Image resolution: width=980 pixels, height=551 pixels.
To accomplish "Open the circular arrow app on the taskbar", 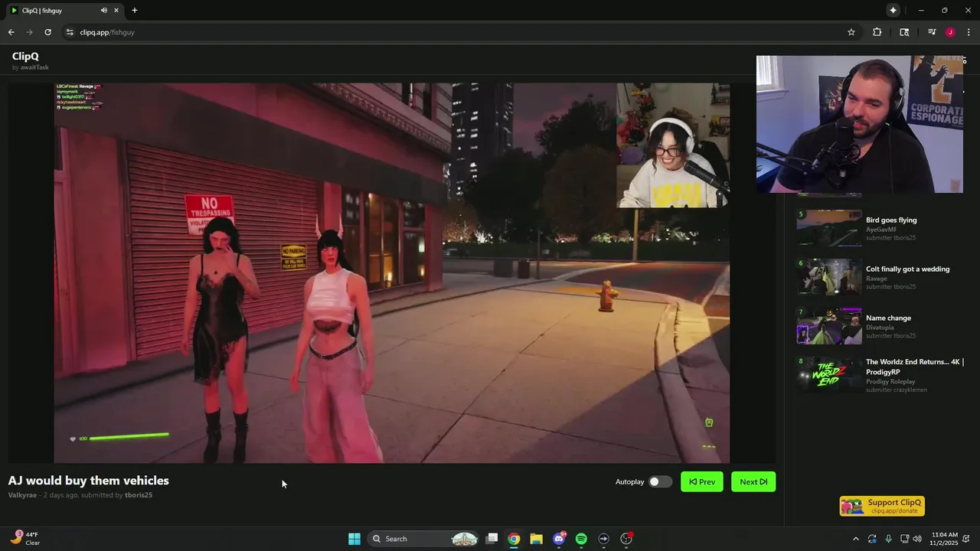I will click(603, 539).
